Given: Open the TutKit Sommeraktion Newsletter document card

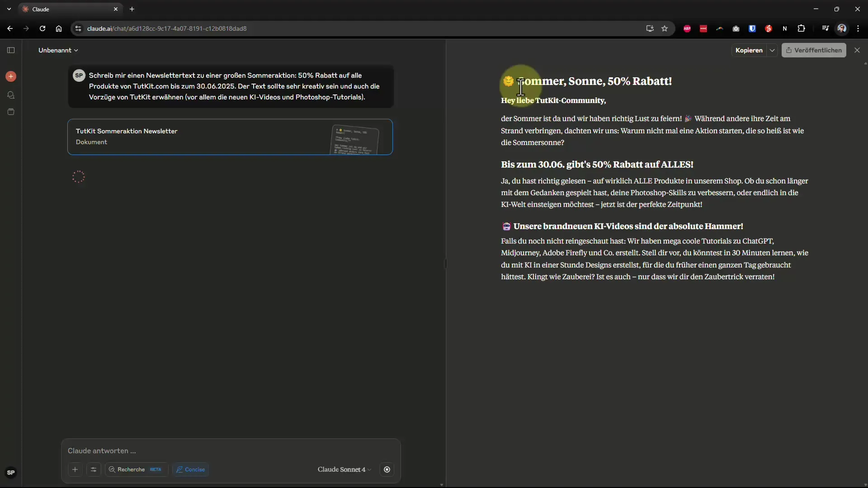Looking at the screenshot, I should (230, 137).
